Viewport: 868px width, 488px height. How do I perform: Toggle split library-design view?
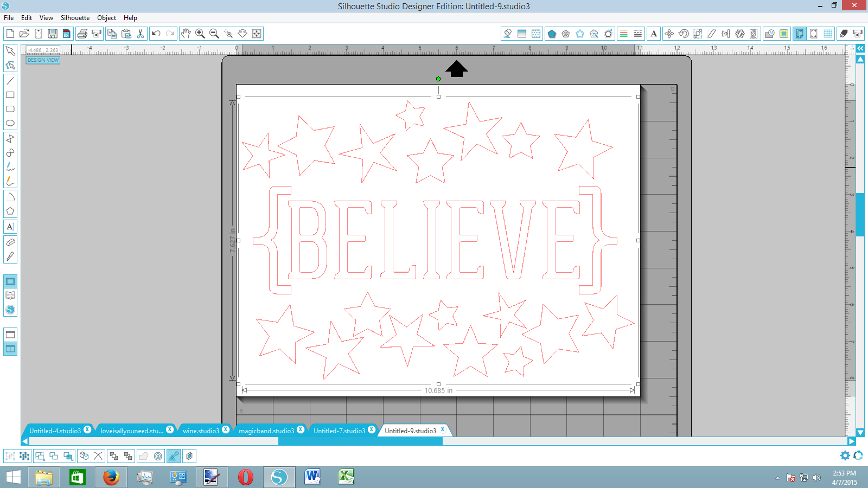point(10,349)
